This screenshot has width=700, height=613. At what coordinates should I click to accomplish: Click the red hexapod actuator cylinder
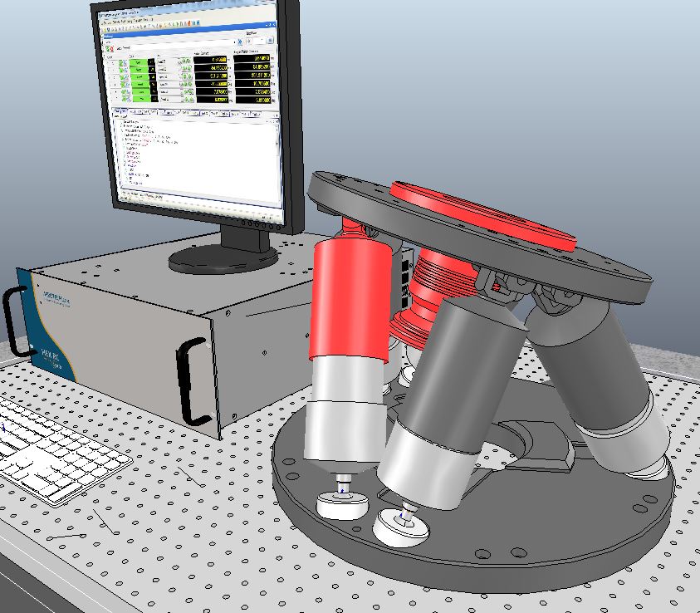pyautogui.click(x=351, y=301)
